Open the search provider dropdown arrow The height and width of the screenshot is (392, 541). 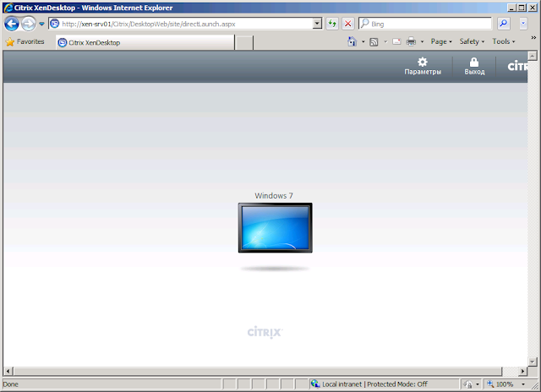pos(523,24)
